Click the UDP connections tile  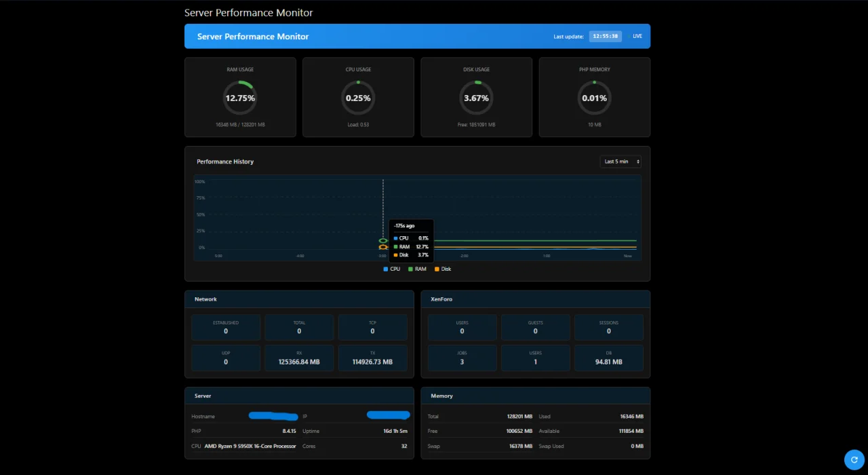[226, 358]
